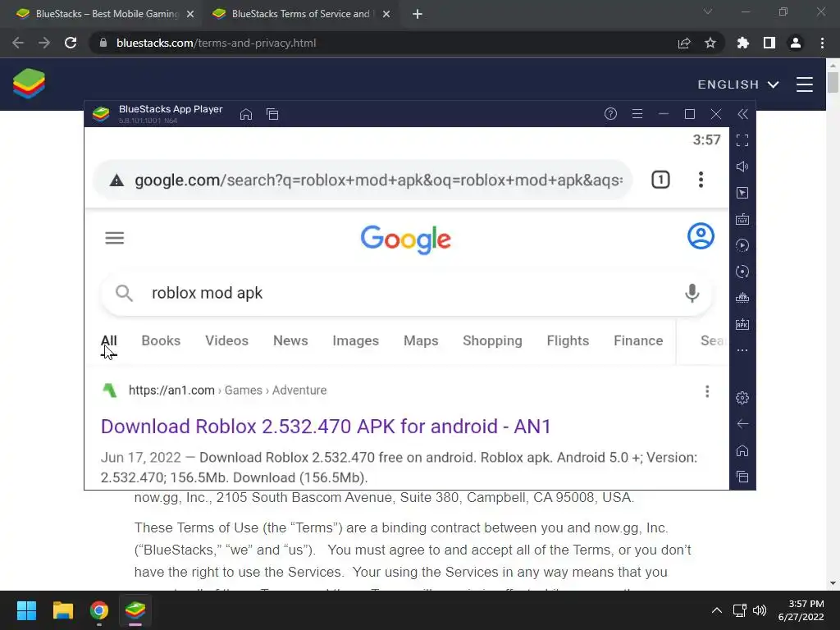Click the volume icon in BlueStacks sidebar

[742, 167]
